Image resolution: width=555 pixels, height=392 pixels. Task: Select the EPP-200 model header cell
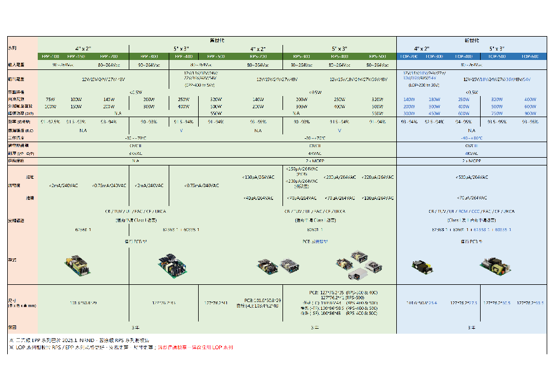pyautogui.click(x=109, y=57)
